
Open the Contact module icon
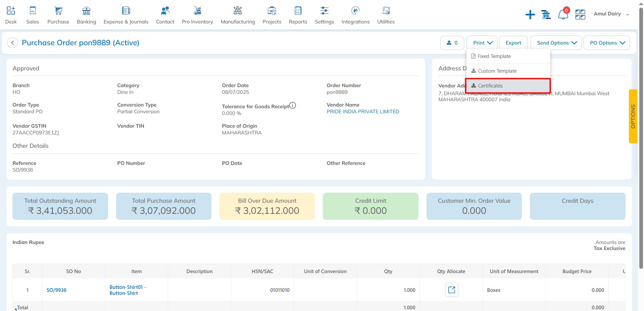(165, 11)
